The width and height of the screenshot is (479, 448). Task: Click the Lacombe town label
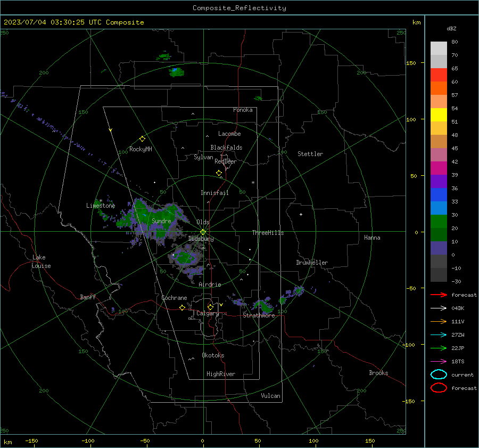tap(229, 134)
